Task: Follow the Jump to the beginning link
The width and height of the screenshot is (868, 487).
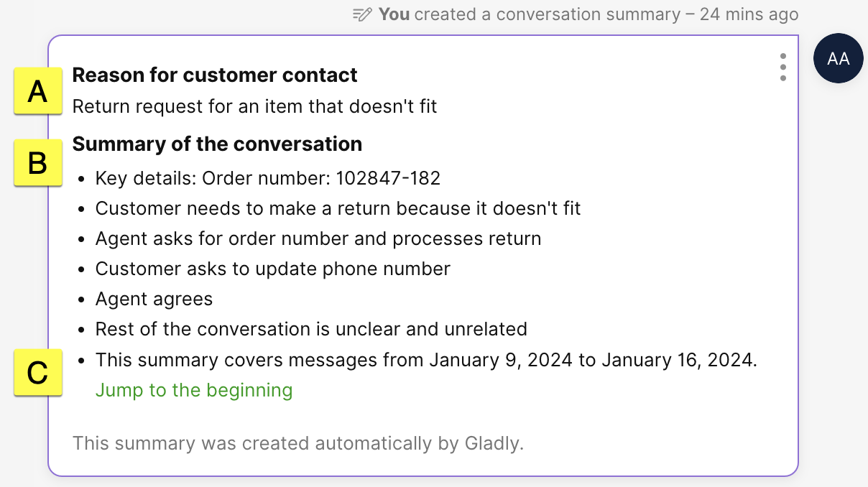Action: click(x=194, y=390)
